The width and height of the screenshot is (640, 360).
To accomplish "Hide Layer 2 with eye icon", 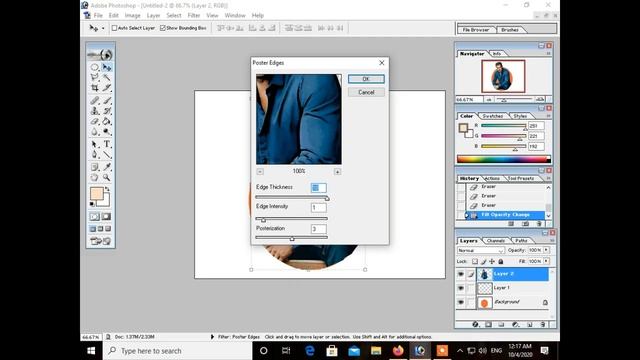I will (461, 274).
